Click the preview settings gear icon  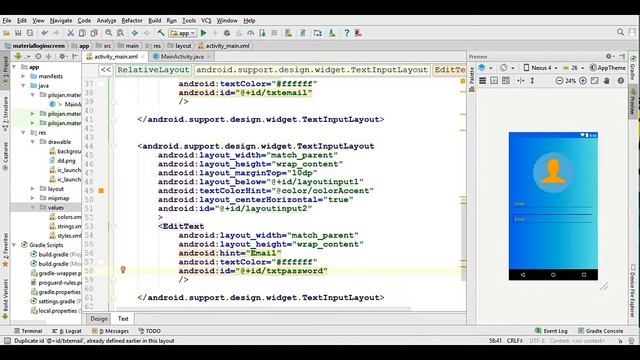[609, 56]
